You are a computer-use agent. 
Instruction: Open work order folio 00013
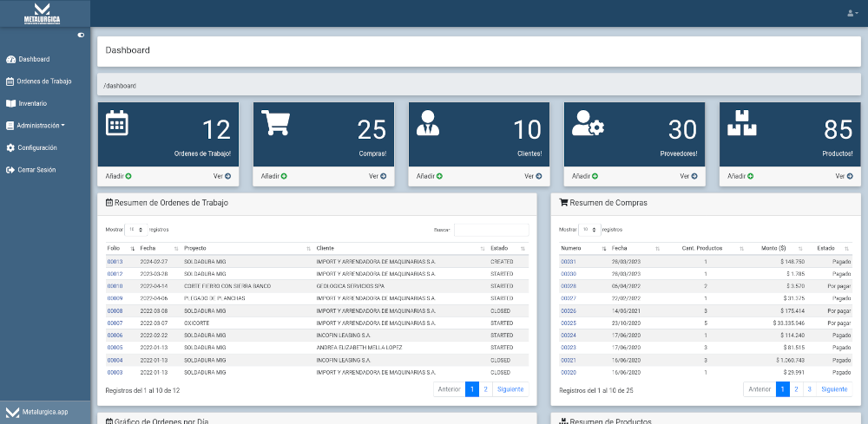point(115,261)
